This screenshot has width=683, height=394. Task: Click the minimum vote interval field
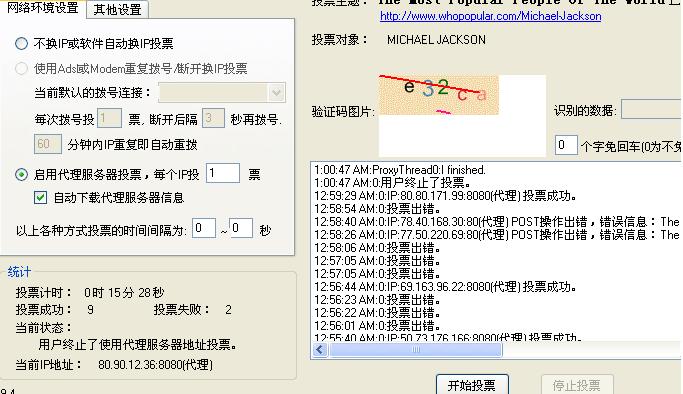point(204,228)
